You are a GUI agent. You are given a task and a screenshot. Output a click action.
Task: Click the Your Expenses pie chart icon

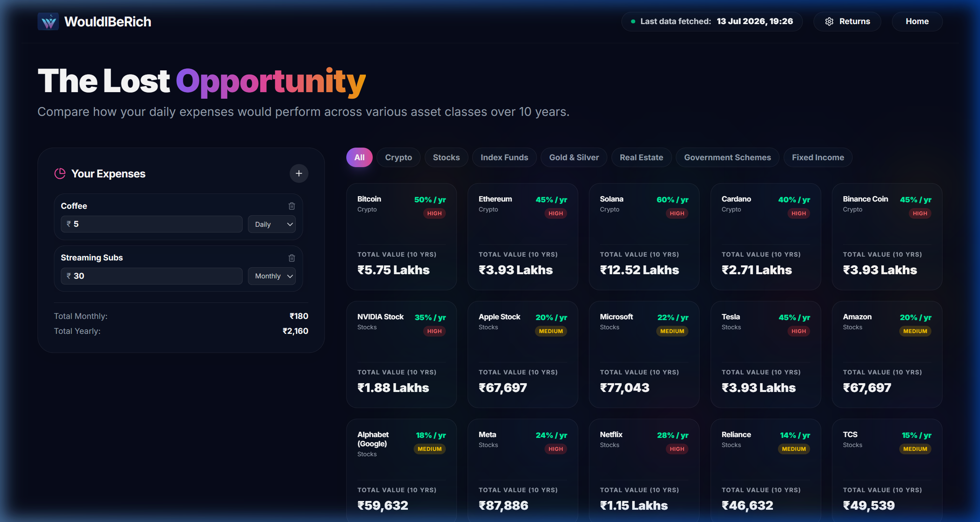point(60,174)
